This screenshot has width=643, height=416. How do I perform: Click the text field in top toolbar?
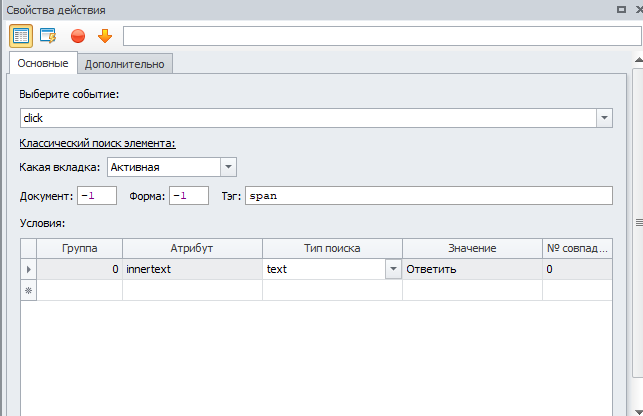coord(382,36)
